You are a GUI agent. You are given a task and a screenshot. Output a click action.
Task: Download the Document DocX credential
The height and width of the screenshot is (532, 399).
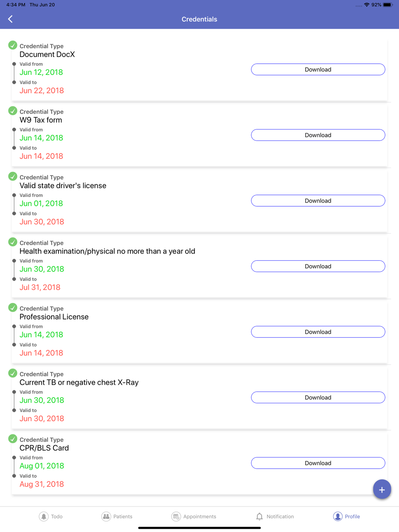pyautogui.click(x=318, y=69)
